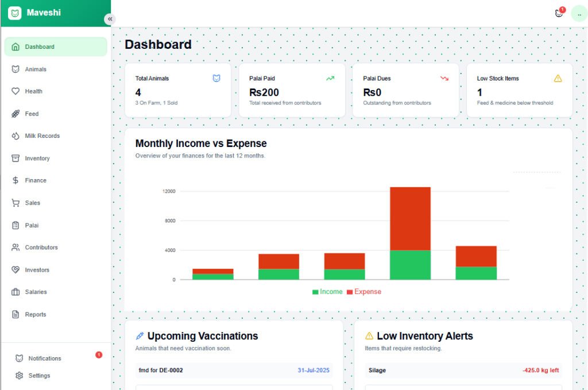Open the Reports page

(x=35, y=314)
